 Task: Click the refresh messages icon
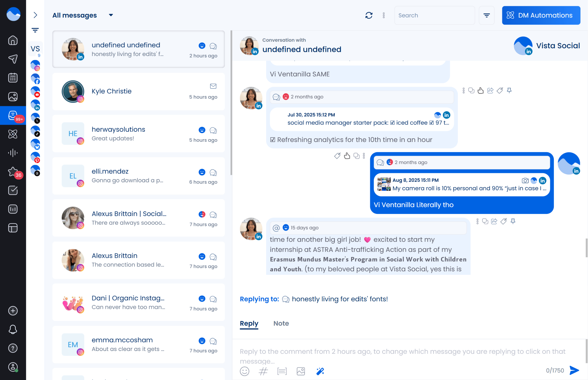click(369, 15)
